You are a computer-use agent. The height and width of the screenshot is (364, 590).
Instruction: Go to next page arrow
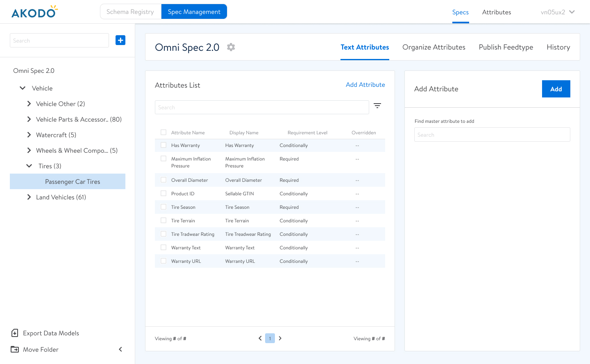pos(280,338)
